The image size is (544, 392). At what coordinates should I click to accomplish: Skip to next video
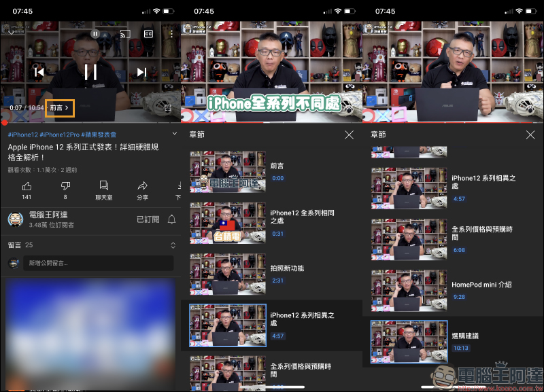(x=141, y=72)
